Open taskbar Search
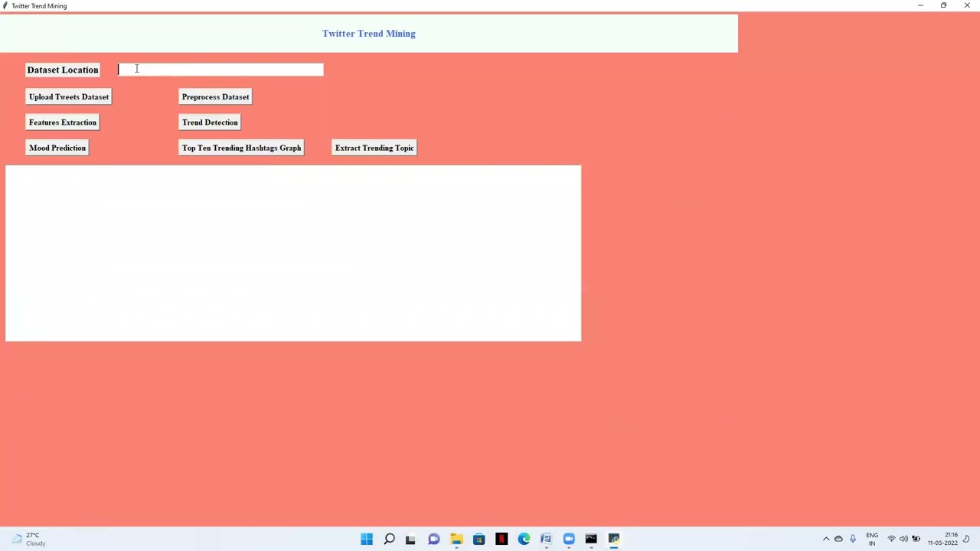The image size is (980, 551). [x=389, y=539]
